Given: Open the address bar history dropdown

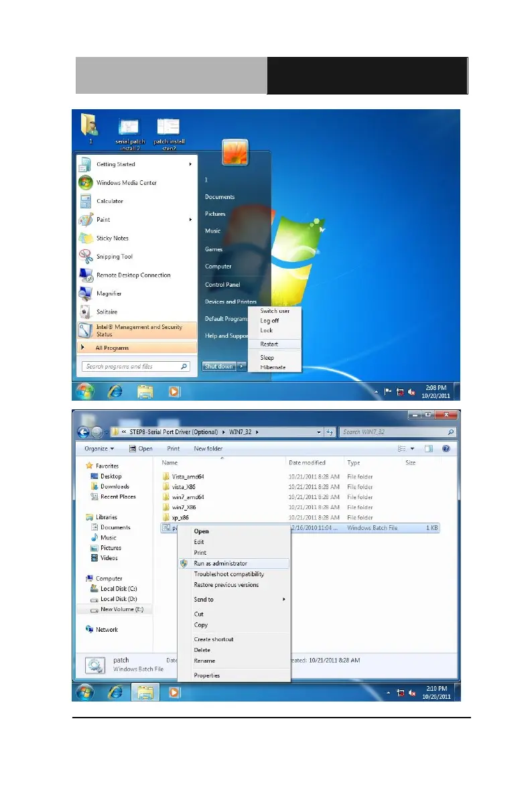Looking at the screenshot, I should click(319, 432).
